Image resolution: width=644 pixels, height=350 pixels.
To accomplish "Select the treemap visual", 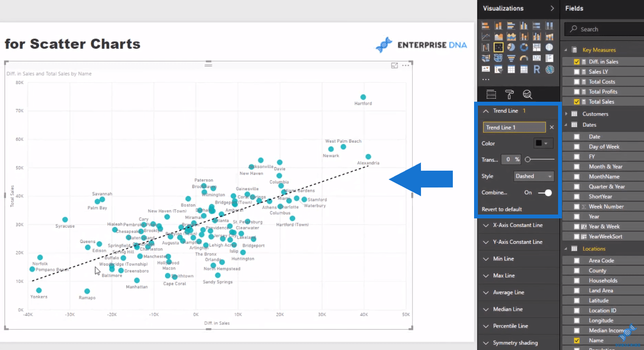I will coord(536,47).
